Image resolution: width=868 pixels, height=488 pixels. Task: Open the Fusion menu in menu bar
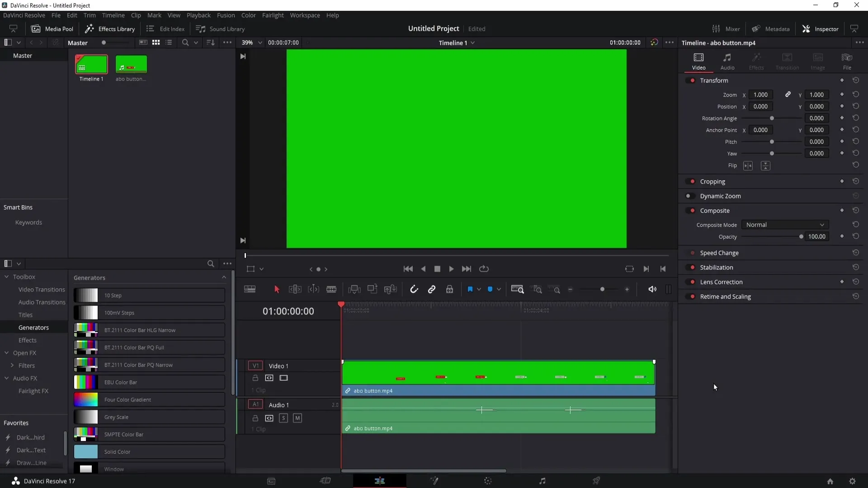pos(225,15)
